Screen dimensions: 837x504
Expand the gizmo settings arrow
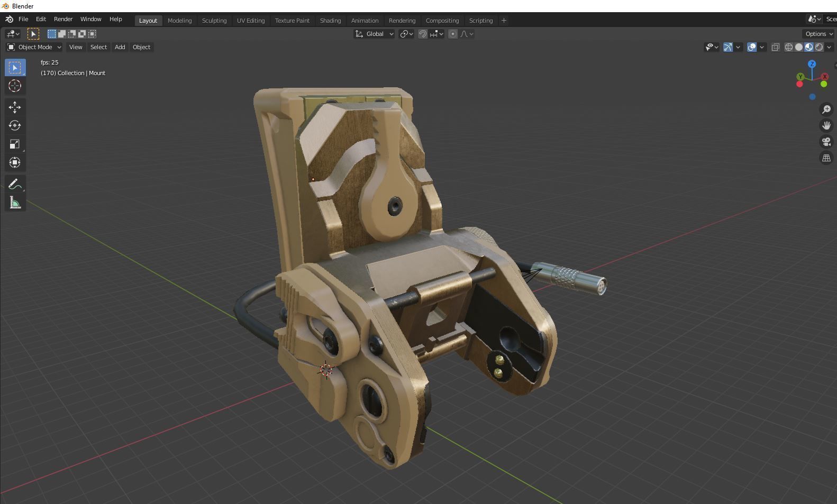[738, 47]
